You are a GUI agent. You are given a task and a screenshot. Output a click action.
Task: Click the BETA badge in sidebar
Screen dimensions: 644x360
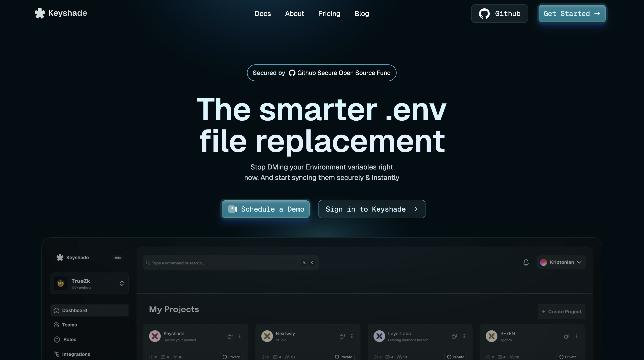click(x=117, y=257)
